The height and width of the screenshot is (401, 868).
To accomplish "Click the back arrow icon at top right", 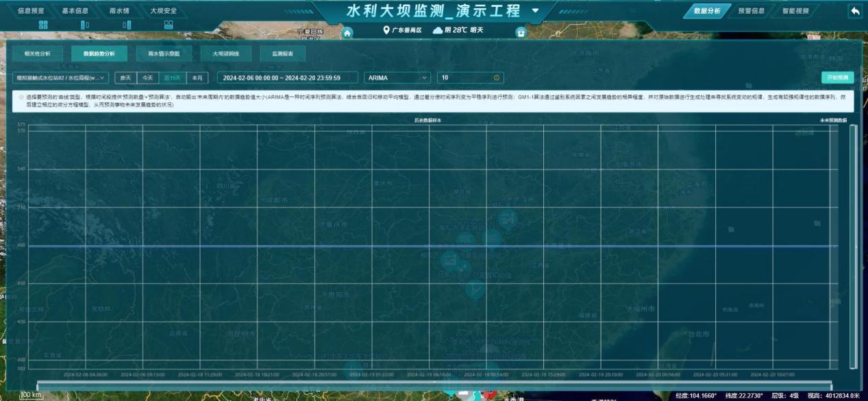I will point(855,11).
